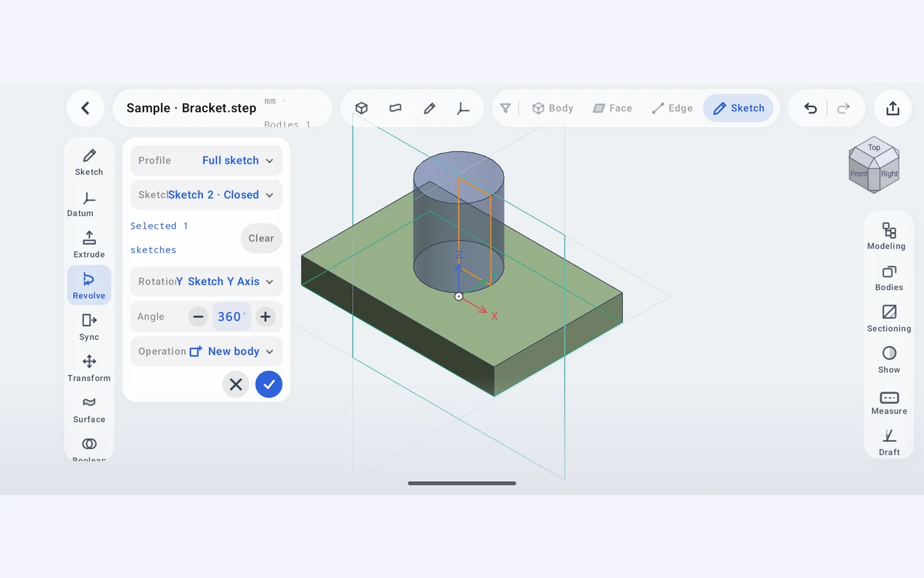This screenshot has height=578, width=924.
Task: Select the Revolve tool
Action: coord(89,286)
